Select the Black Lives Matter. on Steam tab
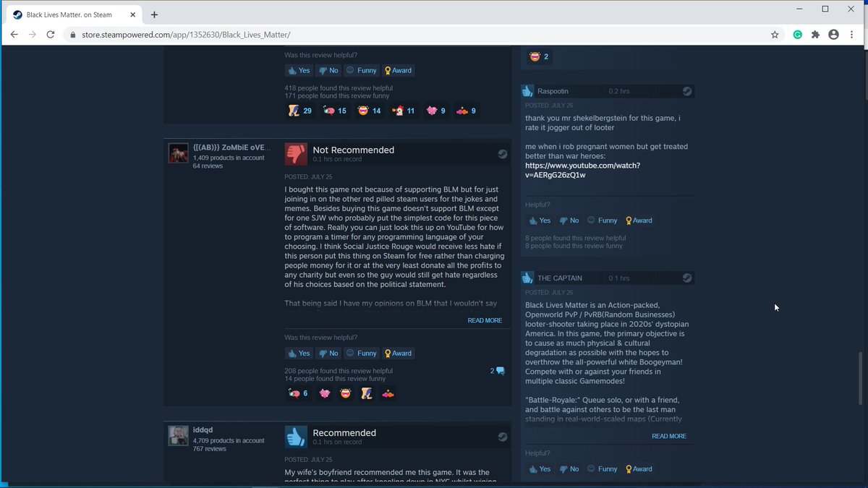Image resolution: width=868 pixels, height=488 pixels. click(75, 14)
